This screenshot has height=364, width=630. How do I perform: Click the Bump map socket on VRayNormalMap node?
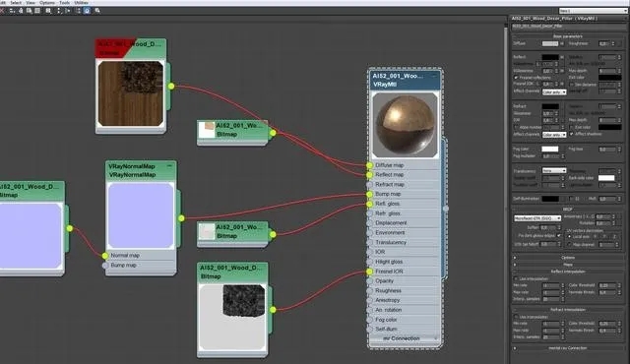tap(105, 266)
